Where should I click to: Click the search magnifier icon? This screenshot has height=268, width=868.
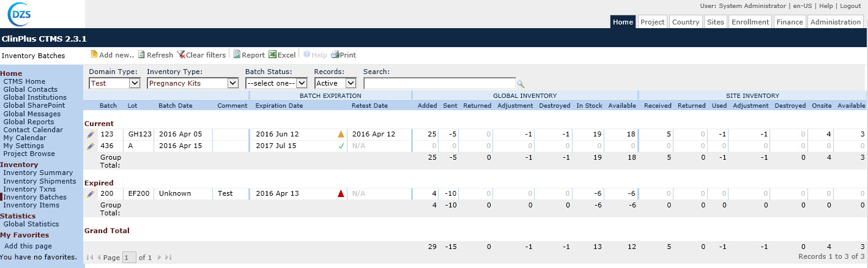tap(521, 84)
